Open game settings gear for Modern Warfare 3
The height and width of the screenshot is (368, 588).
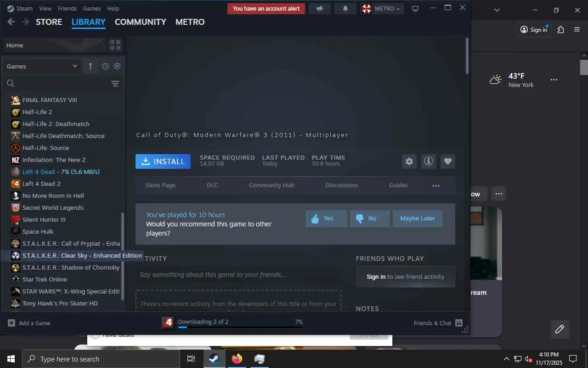(409, 161)
